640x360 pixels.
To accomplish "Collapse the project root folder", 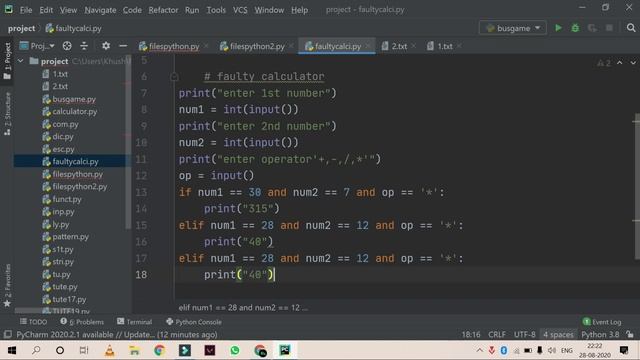I will 20,61.
